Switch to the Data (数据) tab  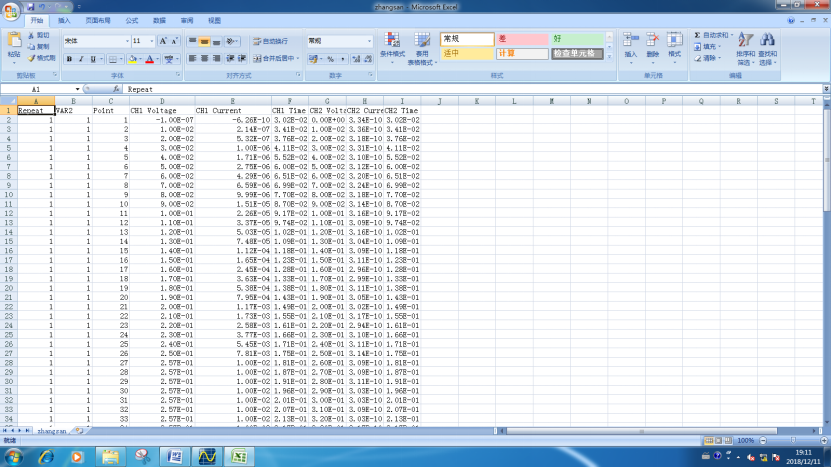click(x=160, y=21)
